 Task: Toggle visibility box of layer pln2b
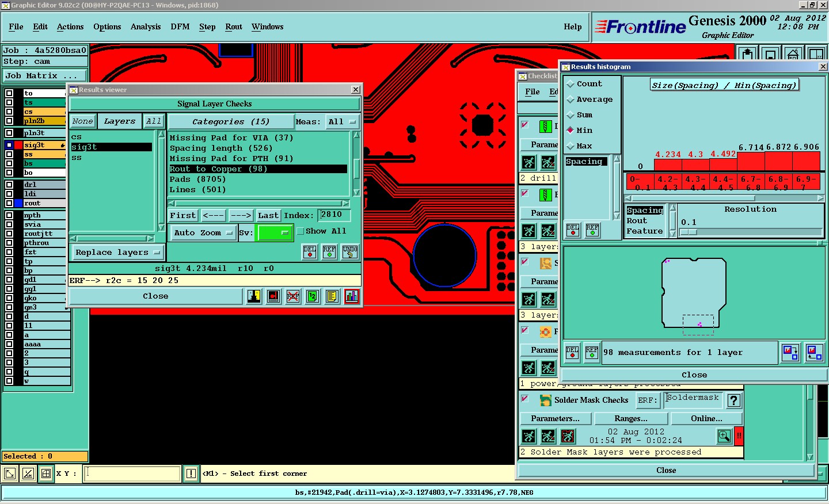tap(9, 121)
